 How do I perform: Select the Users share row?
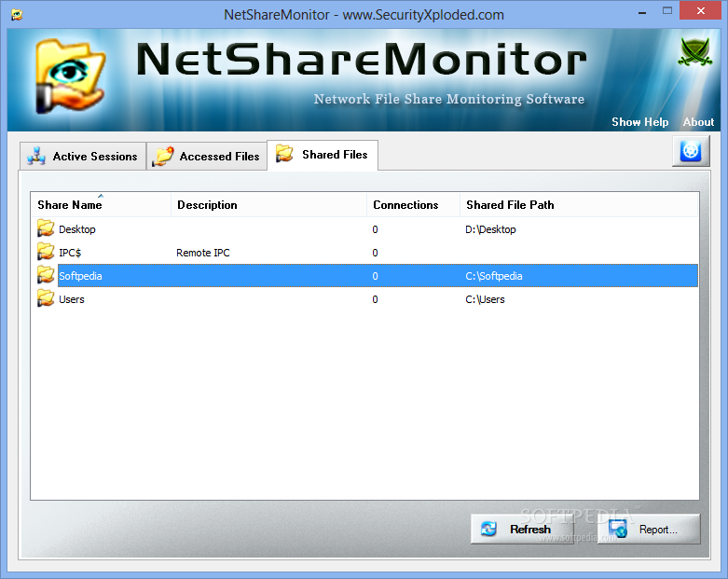pos(364,299)
